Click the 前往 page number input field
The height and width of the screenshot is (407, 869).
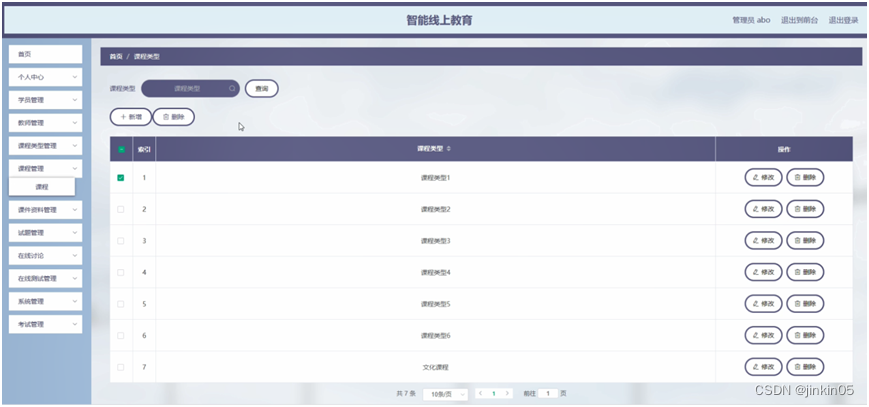point(547,394)
